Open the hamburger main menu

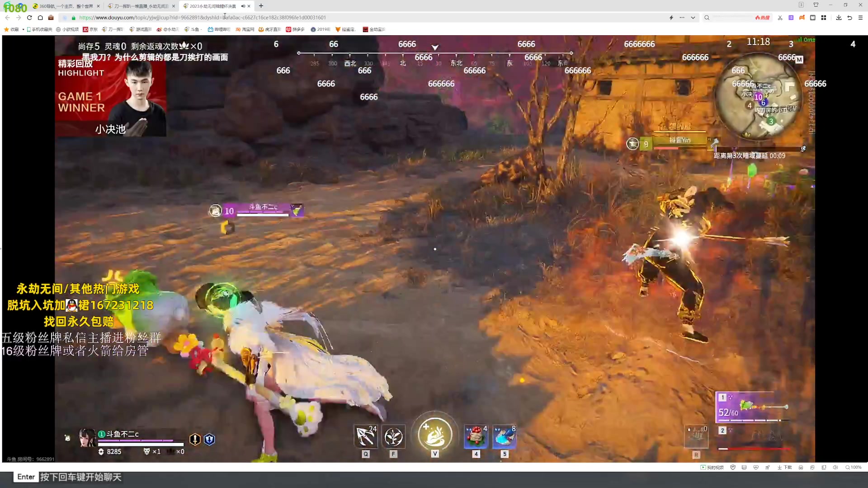point(860,18)
